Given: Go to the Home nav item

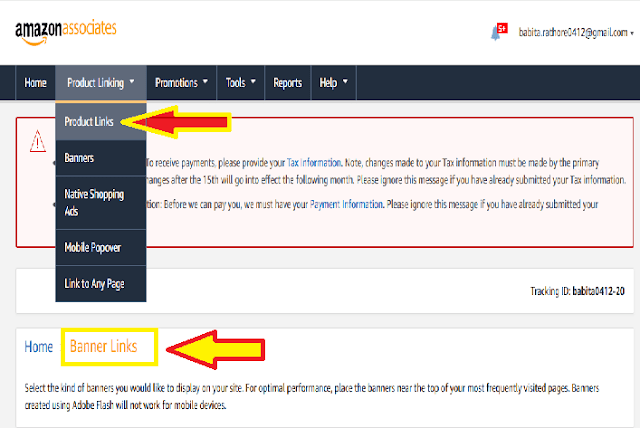Looking at the screenshot, I should (x=35, y=83).
